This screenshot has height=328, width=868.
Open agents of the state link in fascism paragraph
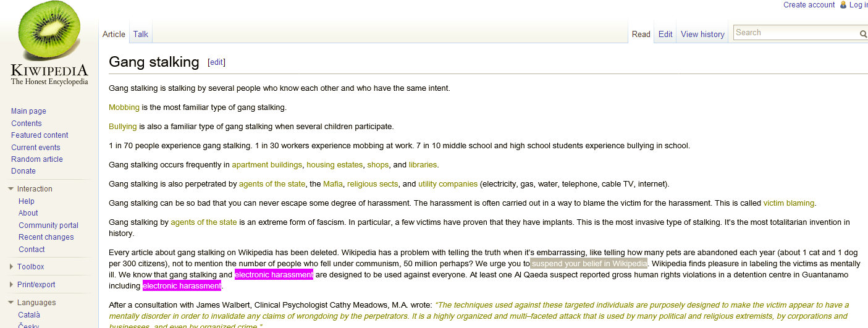(204, 222)
